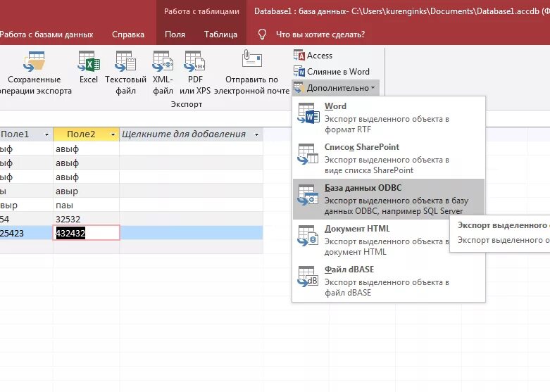Choose Файл dBASE menu entry
This screenshot has height=392, width=550.
pos(389,281)
